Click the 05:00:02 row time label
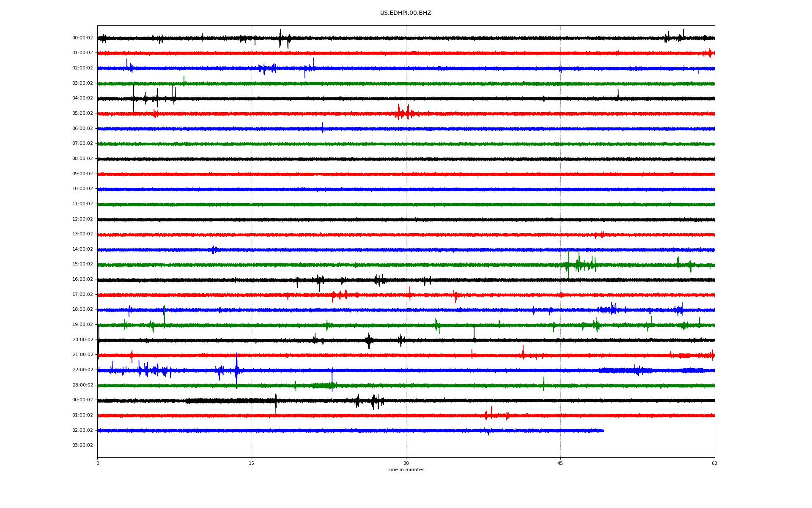This screenshot has height=508, width=812. [x=82, y=113]
